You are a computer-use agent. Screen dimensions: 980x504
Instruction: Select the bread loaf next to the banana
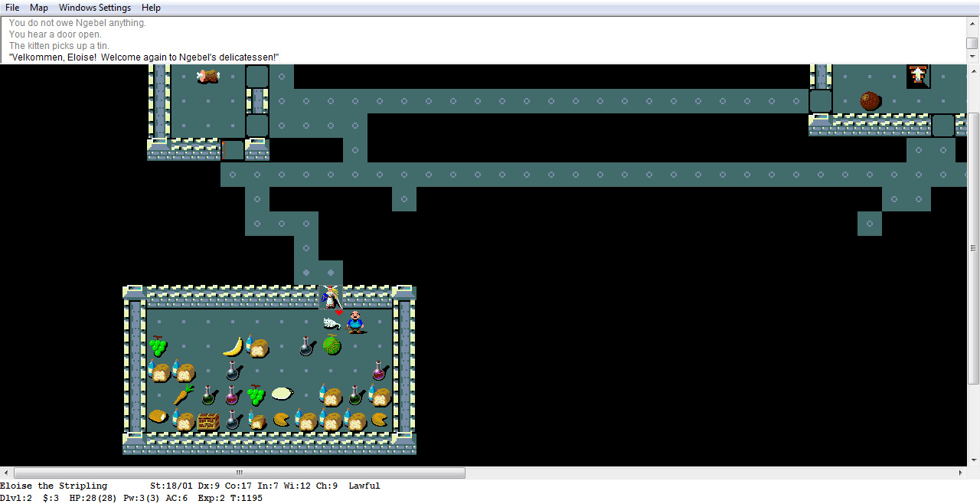[257, 346]
